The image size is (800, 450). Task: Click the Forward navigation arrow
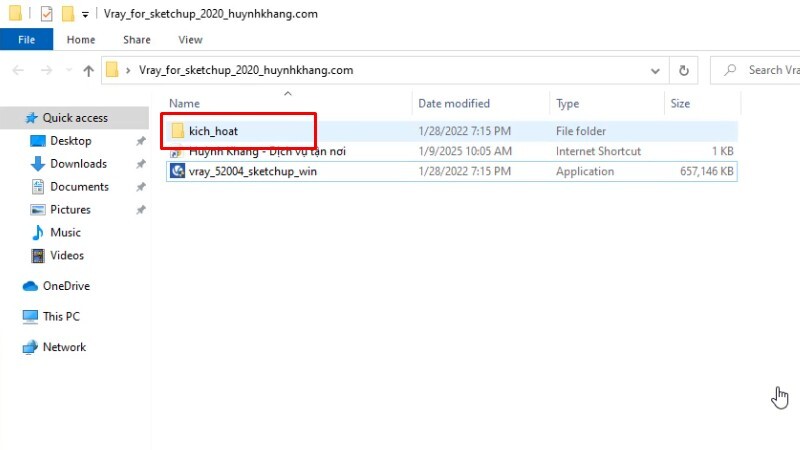pyautogui.click(x=46, y=70)
